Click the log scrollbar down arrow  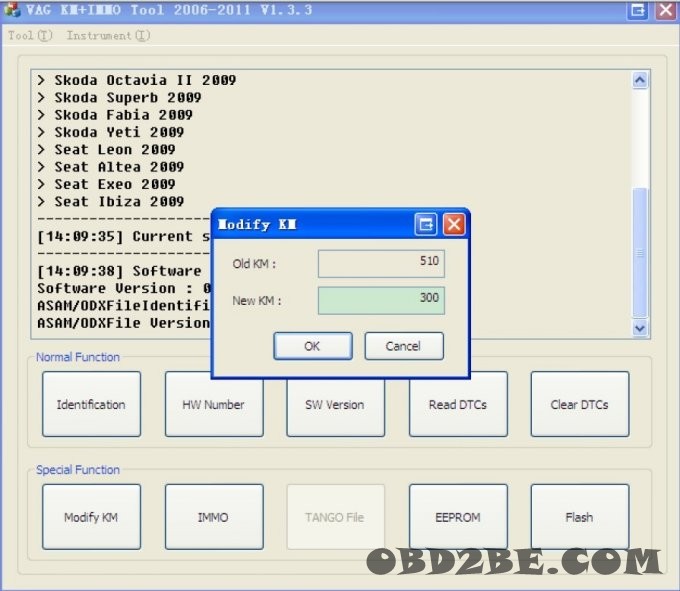pos(640,328)
